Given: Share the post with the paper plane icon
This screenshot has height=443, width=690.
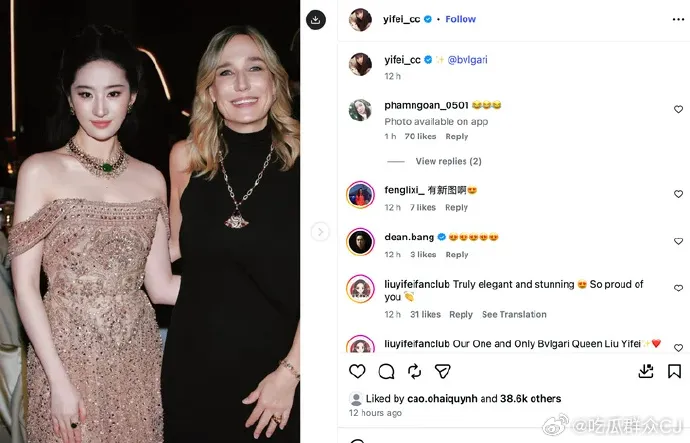Looking at the screenshot, I should point(443,372).
